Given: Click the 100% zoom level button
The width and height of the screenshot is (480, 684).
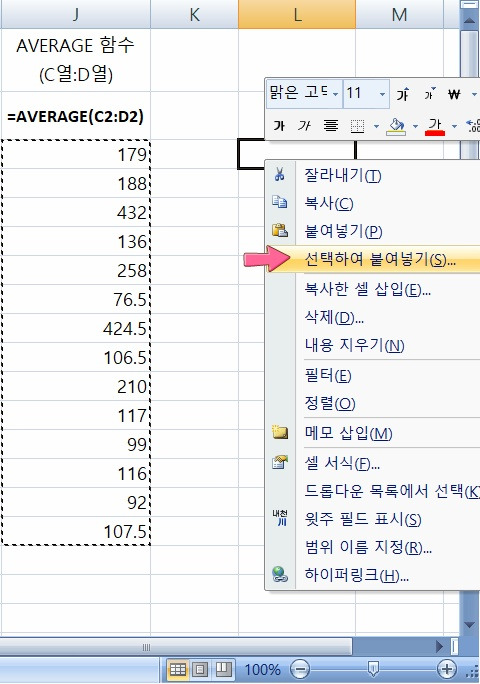Looking at the screenshot, I should tap(262, 670).
